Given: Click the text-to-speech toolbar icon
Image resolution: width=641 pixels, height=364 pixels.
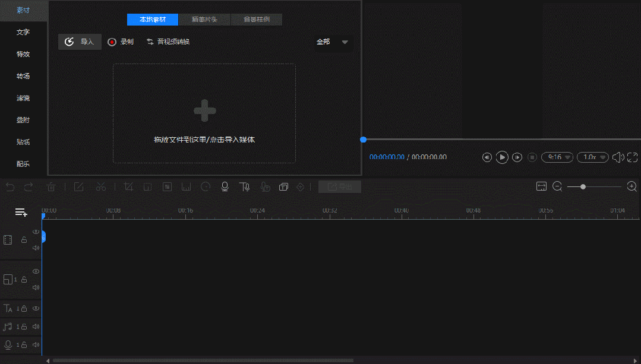Looking at the screenshot, I should (x=244, y=186).
